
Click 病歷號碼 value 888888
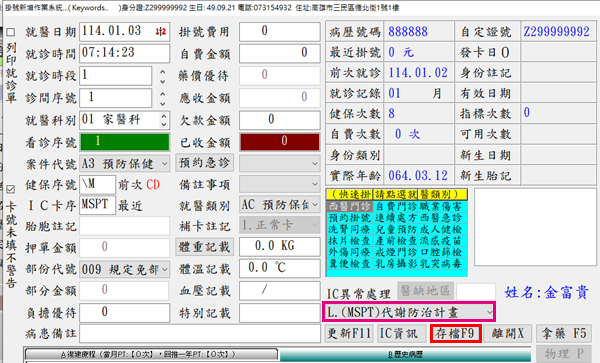[408, 31]
